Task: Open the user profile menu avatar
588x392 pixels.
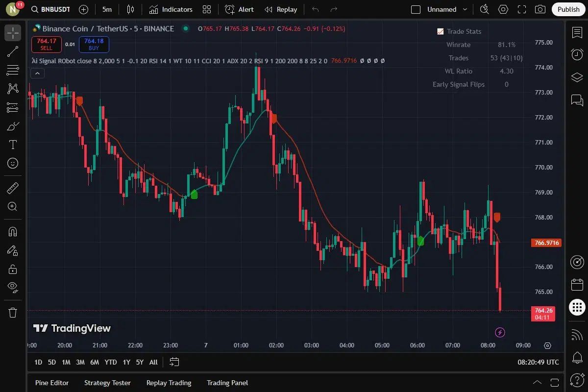Action: tap(13, 9)
